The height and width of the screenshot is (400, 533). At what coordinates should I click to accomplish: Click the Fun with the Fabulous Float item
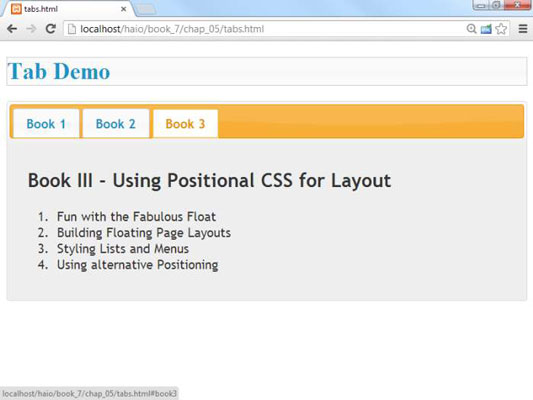click(136, 216)
